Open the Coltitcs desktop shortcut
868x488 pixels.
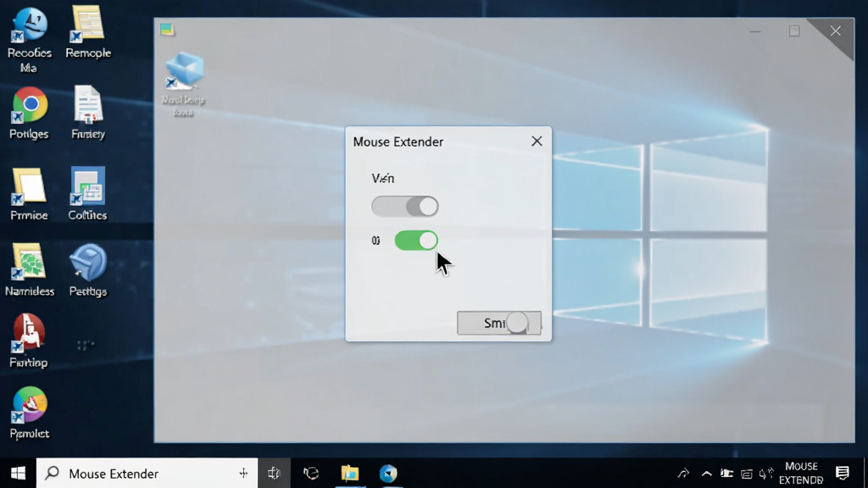point(87,194)
